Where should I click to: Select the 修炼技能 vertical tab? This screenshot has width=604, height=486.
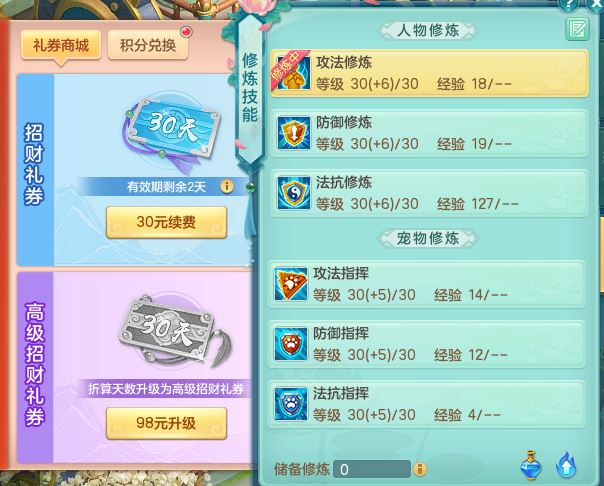pyautogui.click(x=250, y=88)
